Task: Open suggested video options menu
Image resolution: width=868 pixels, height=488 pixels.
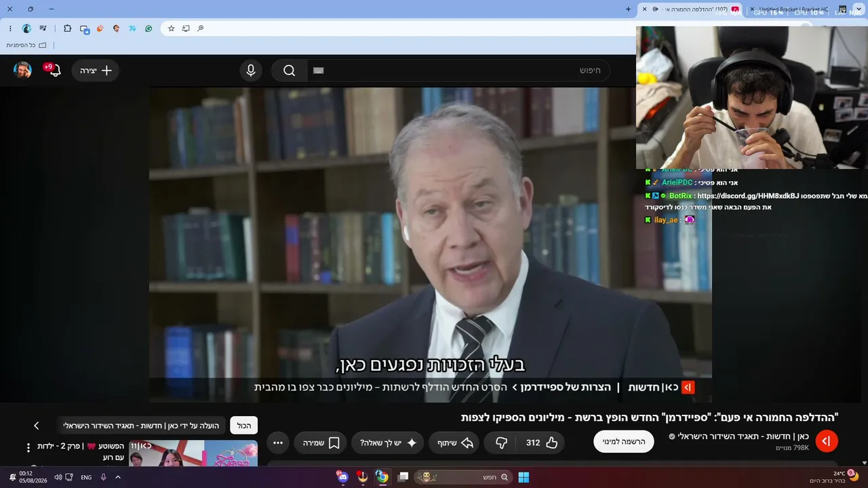Action: [28, 447]
